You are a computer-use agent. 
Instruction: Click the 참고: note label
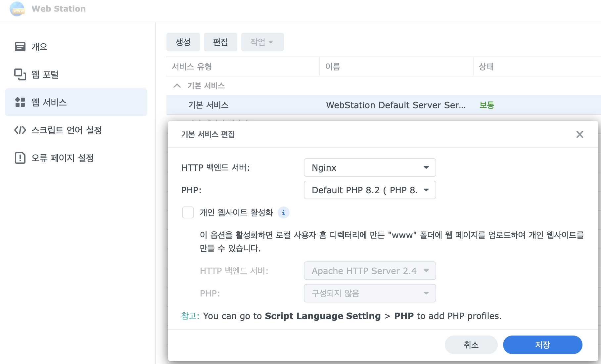pos(190,316)
